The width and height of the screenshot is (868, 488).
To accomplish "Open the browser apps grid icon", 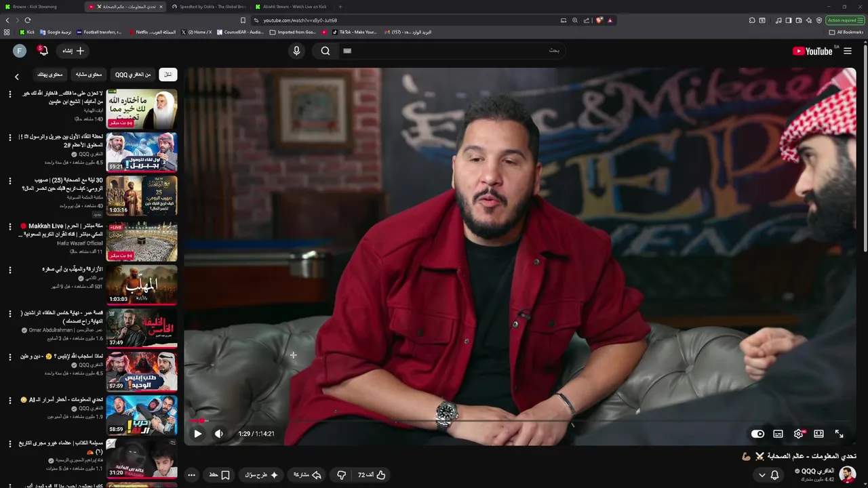I will pos(7,32).
